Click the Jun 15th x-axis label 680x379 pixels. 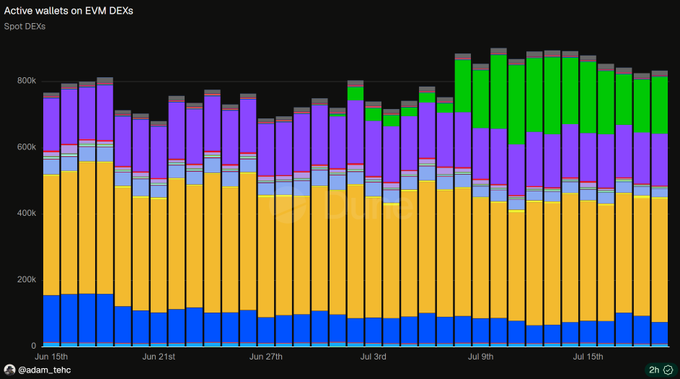(51, 357)
